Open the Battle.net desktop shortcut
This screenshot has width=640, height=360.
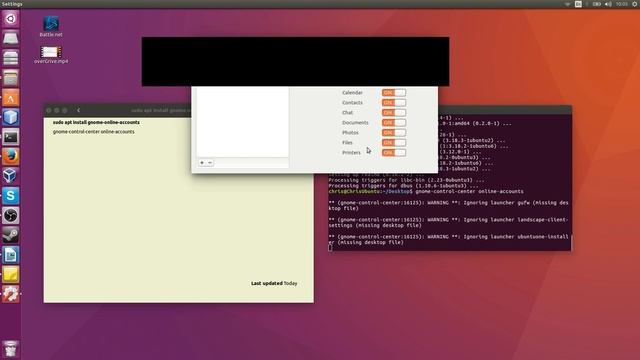(51, 27)
